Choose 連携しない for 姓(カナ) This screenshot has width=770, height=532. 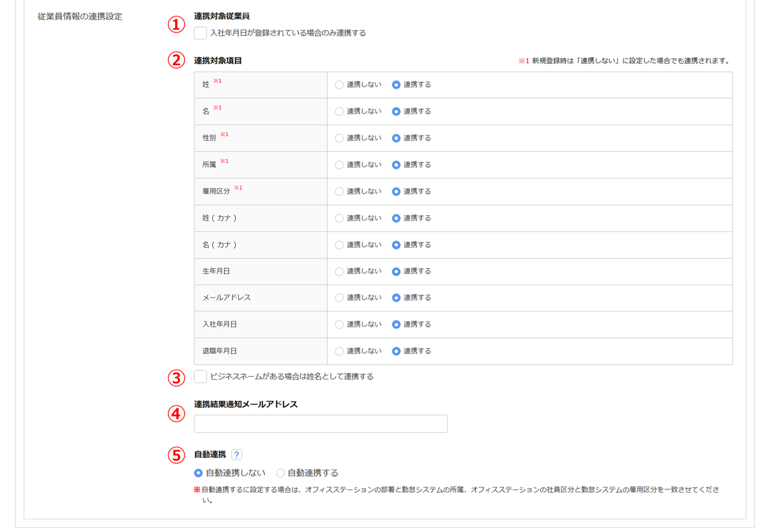tap(339, 218)
